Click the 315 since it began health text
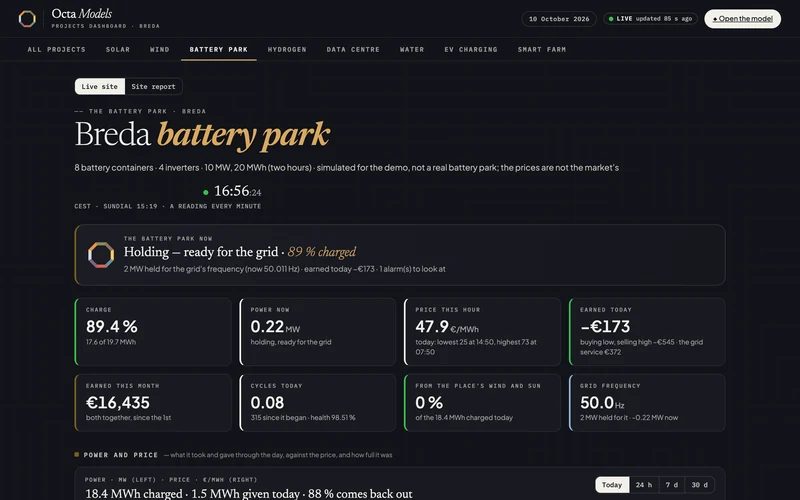This screenshot has width=800, height=500. coord(303,417)
